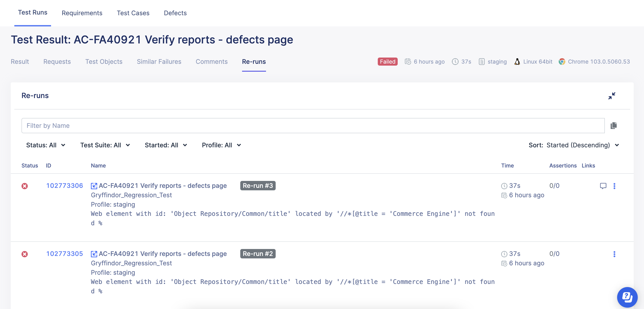Viewport: 644px width, 309px height.
Task: Open the help chat bubble icon
Action: tap(627, 297)
